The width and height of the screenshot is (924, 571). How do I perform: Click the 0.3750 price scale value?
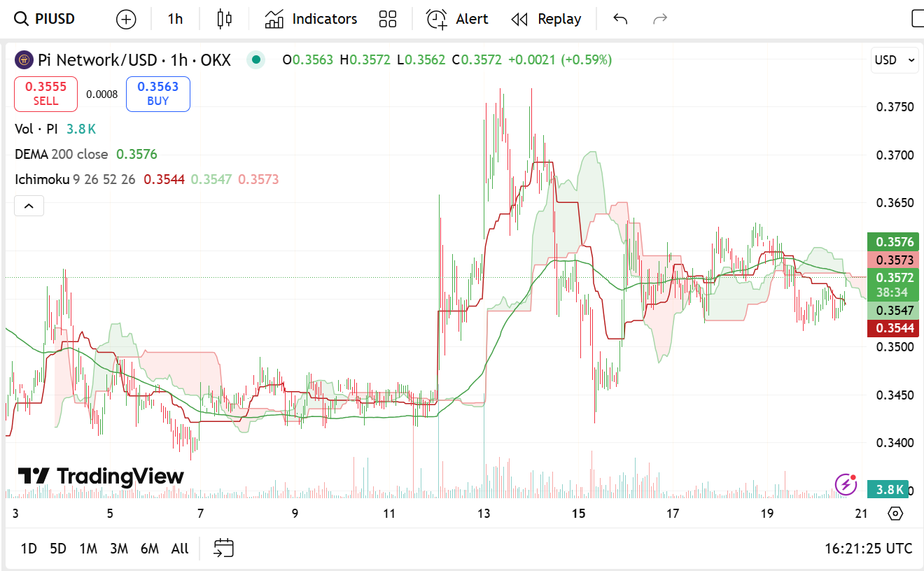pos(895,107)
